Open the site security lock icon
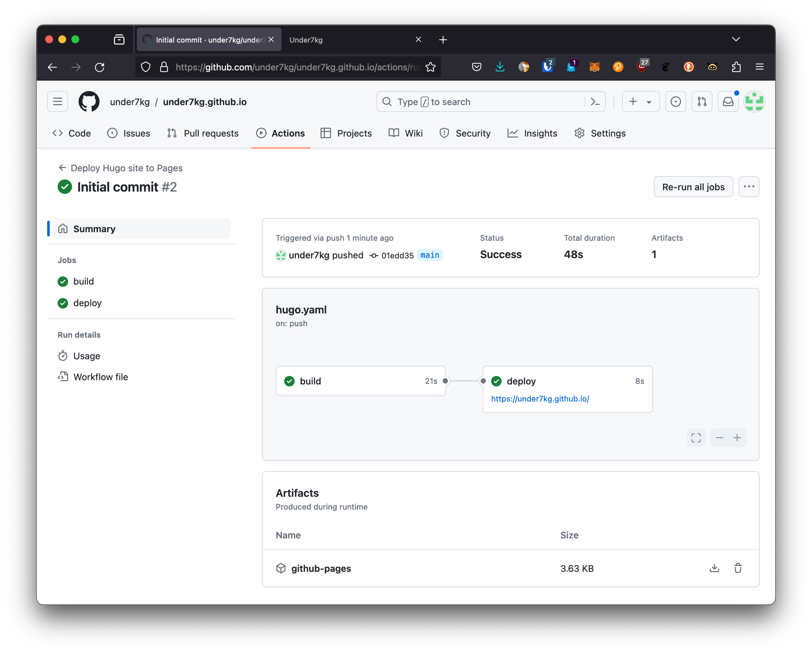Screen dimensions: 812x653 point(164,67)
